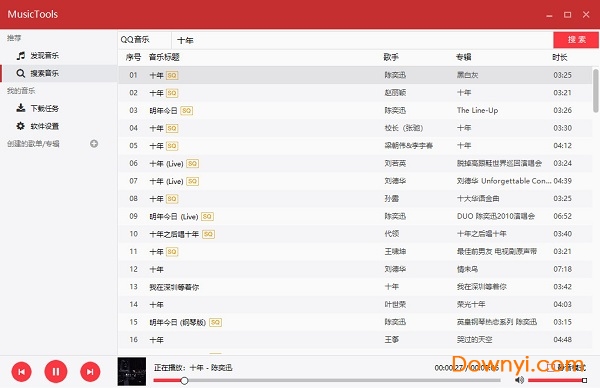Toggle the checkbox beside the playback time
600x388 pixels.
550,368
